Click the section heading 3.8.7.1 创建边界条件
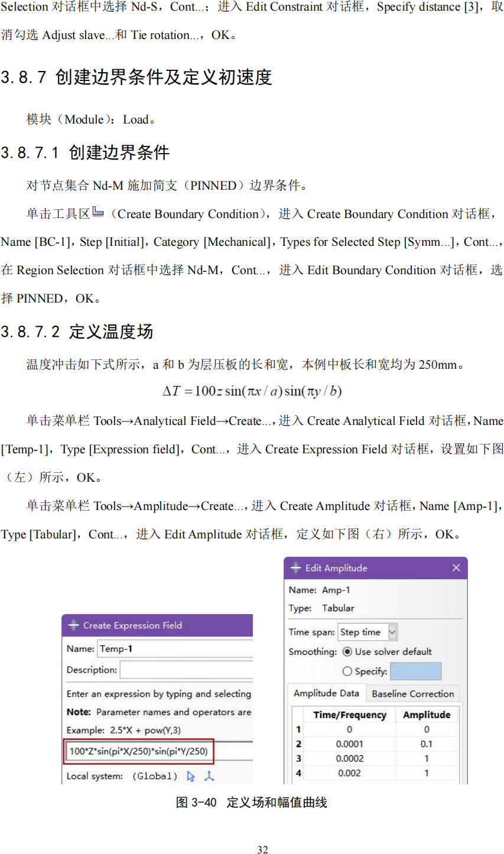Screen dimensions: 504x854 click(x=85, y=152)
